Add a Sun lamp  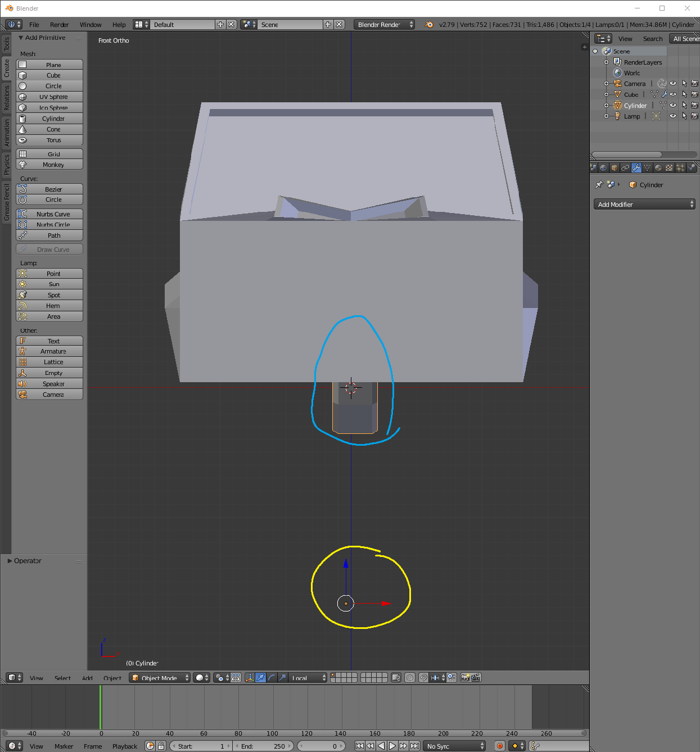(x=49, y=284)
